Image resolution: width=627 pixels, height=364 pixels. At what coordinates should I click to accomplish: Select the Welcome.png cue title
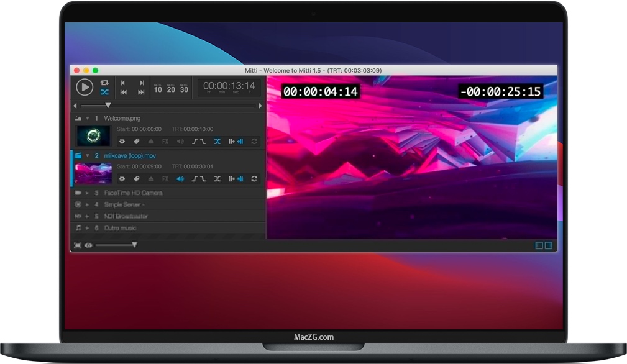[122, 118]
